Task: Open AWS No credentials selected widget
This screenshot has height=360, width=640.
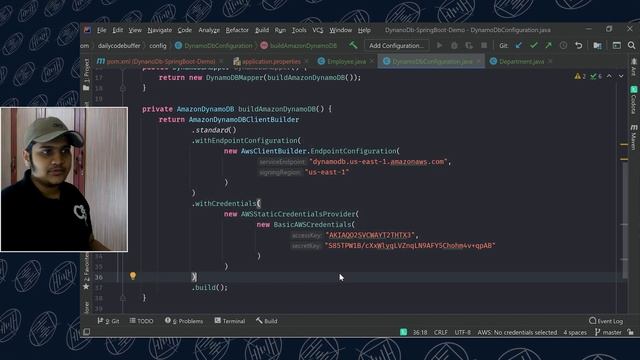Action: 517,333
